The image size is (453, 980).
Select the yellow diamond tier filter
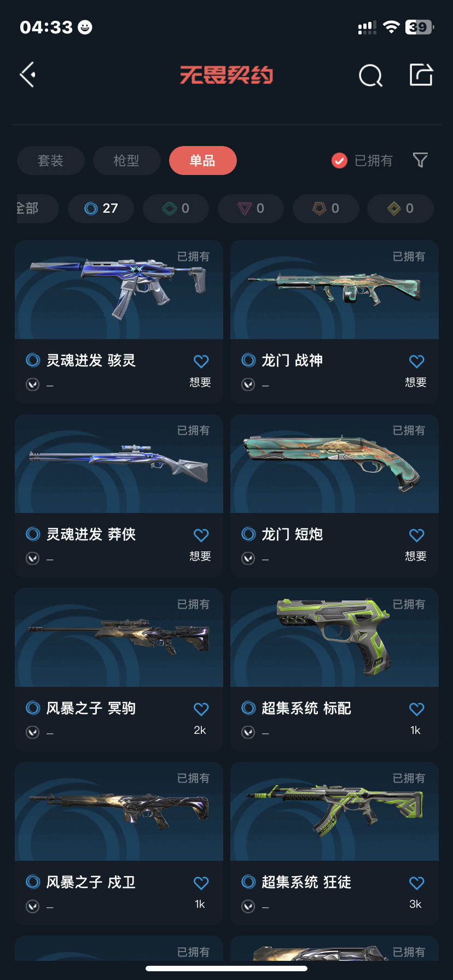(400, 208)
